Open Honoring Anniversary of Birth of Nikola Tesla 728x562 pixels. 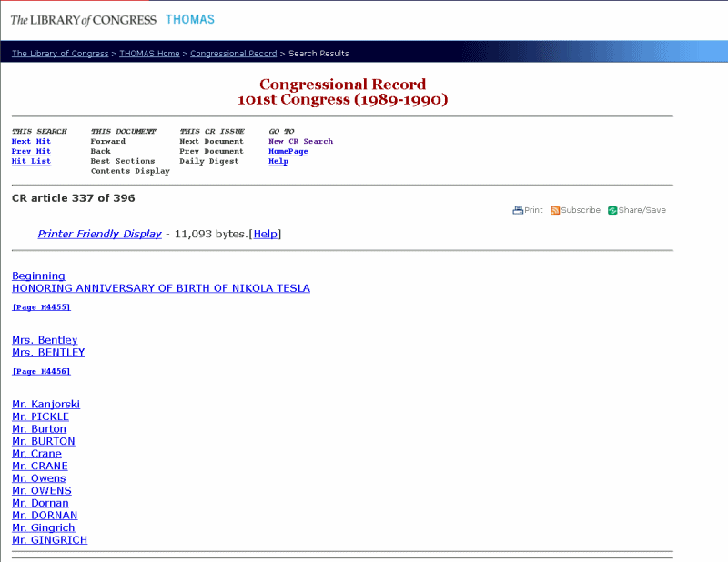160,288
